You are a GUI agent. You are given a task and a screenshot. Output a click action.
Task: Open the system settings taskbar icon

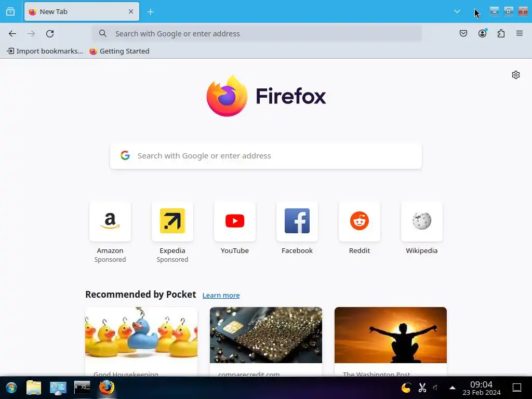pyautogui.click(x=58, y=388)
